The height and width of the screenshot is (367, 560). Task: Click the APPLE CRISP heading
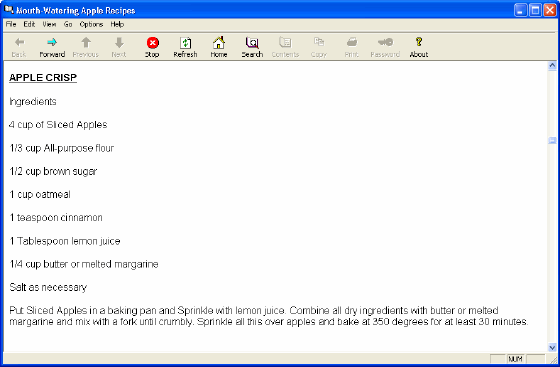[43, 77]
